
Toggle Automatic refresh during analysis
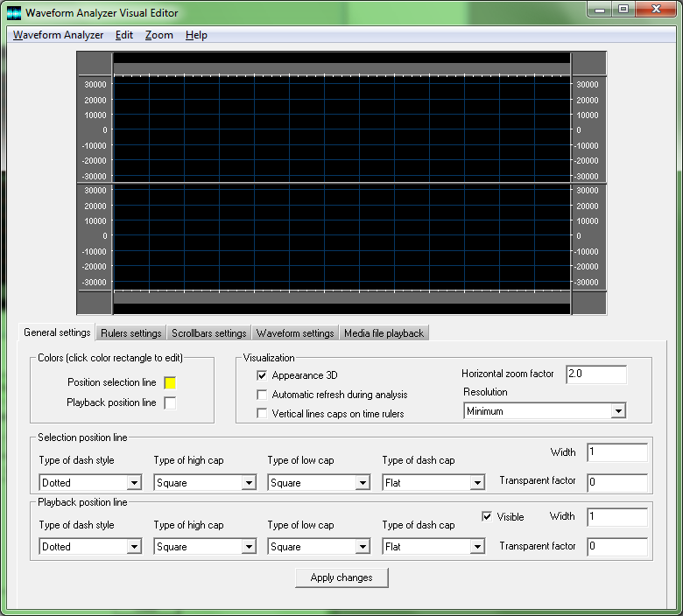pos(262,395)
